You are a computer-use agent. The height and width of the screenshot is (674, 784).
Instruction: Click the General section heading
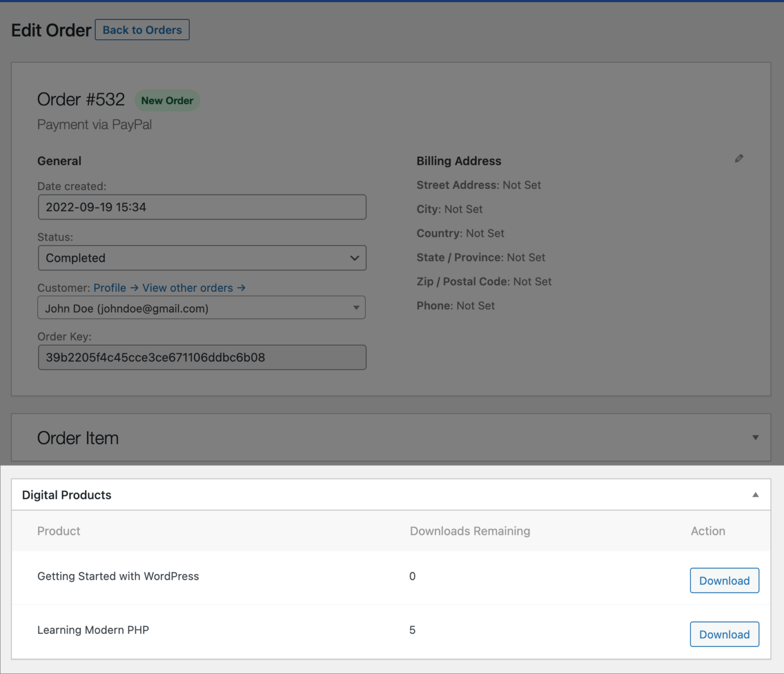[59, 161]
